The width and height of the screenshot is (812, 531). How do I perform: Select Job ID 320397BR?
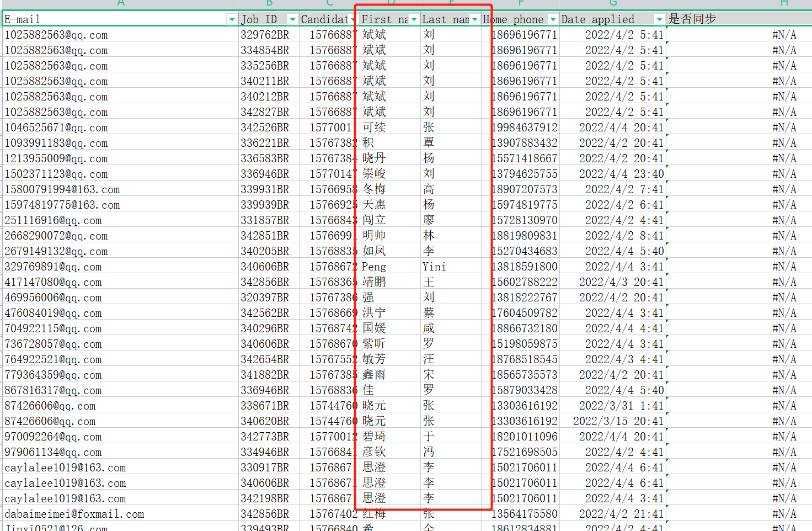(265, 298)
